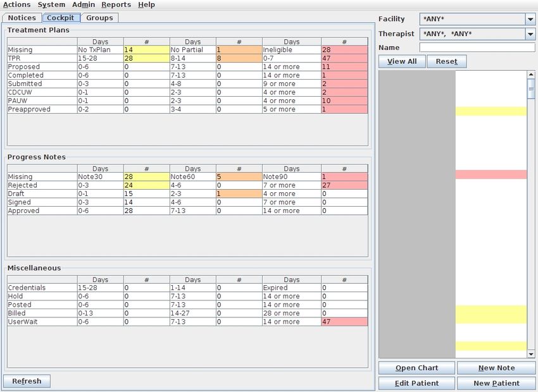Select the Hold row label
The image size is (538, 392).
(42, 297)
